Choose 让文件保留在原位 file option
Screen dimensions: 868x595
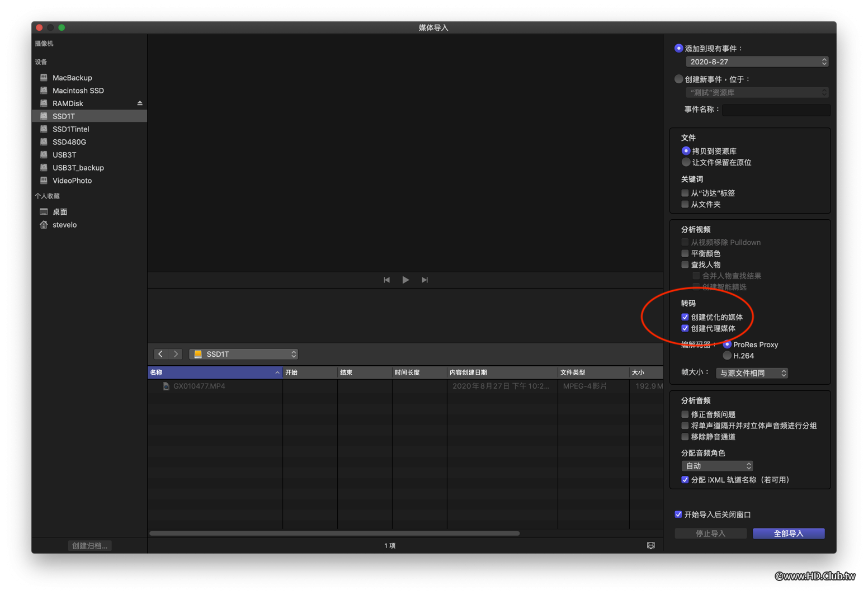[x=686, y=162]
